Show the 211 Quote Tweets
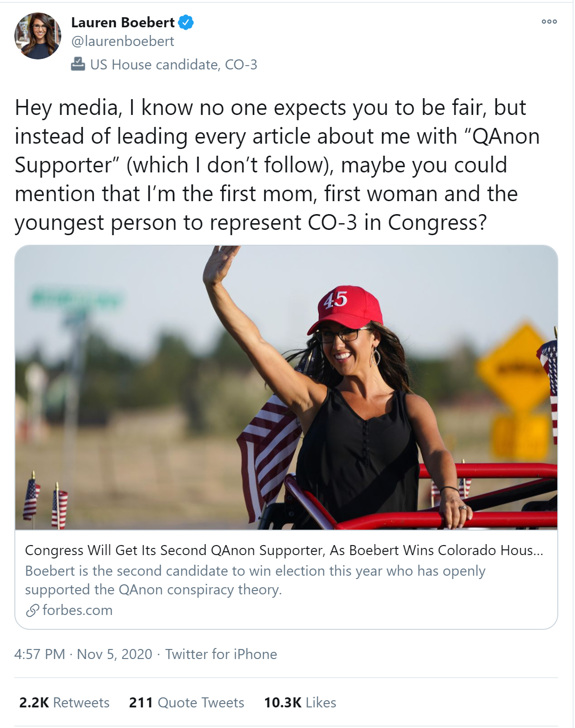 coord(187,703)
